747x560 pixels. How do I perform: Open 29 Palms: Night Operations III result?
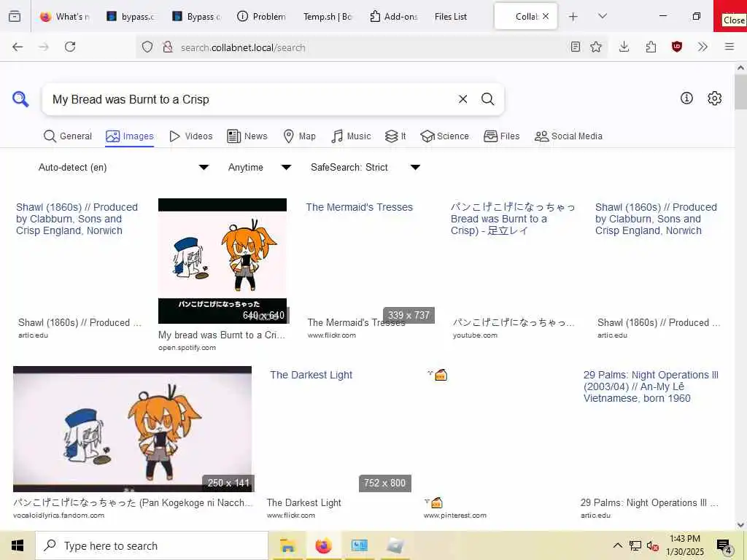651,386
